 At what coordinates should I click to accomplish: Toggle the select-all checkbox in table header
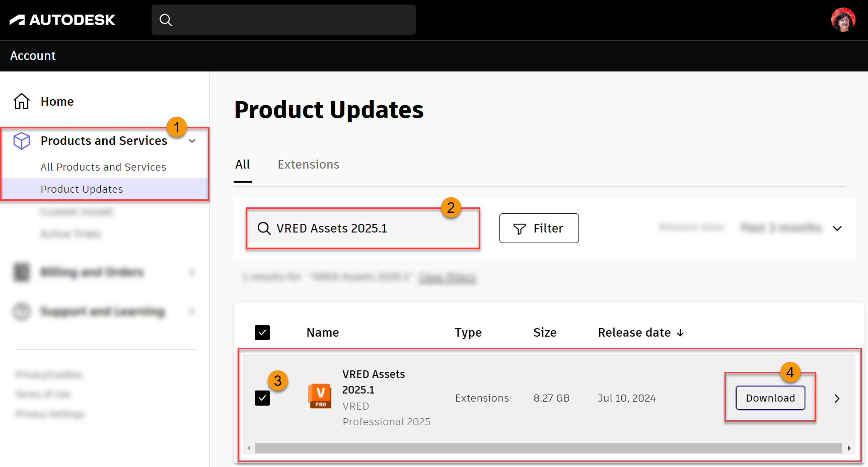(262, 332)
